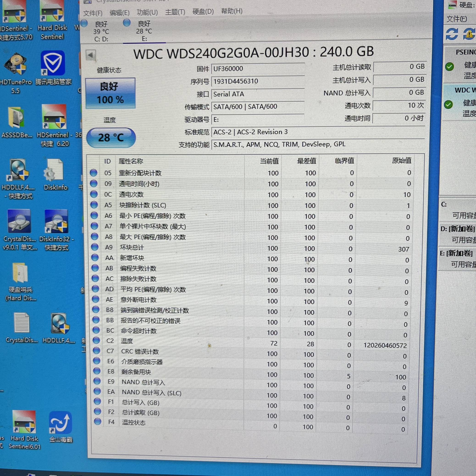This screenshot has width=476, height=476.
Task: Select the WDC W disk entry in right window
Action: click(459, 102)
